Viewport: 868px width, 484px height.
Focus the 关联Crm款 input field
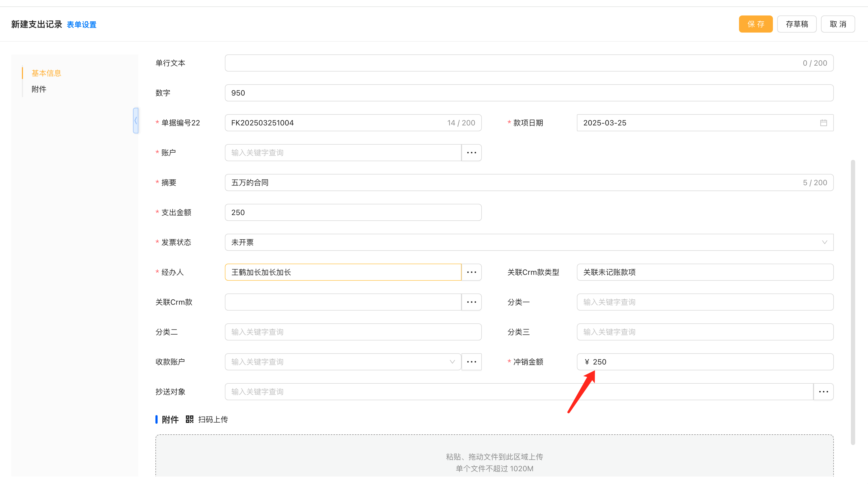click(343, 302)
